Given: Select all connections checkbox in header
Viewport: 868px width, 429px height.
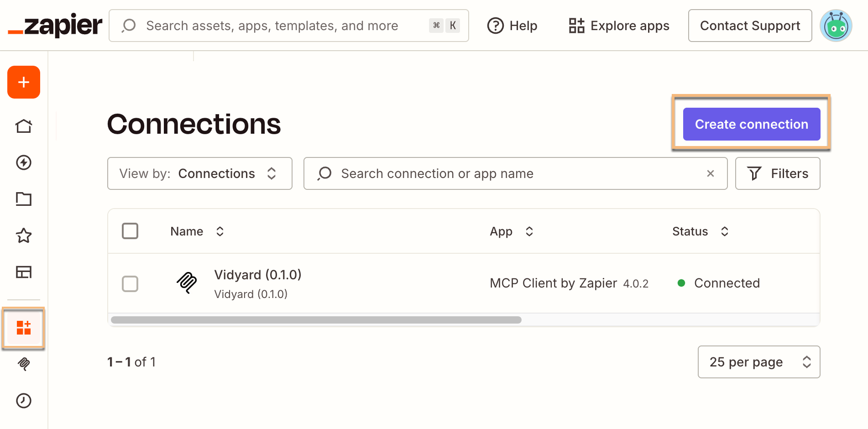Looking at the screenshot, I should coord(130,231).
